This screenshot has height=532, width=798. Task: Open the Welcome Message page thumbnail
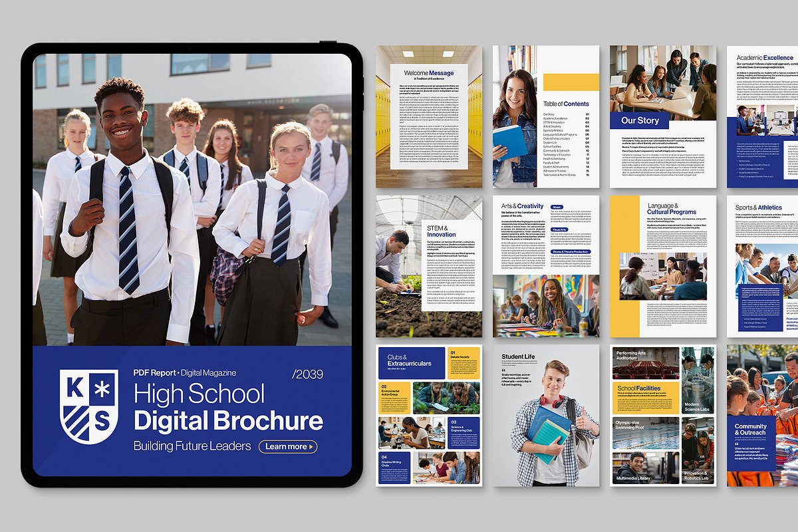click(x=429, y=117)
